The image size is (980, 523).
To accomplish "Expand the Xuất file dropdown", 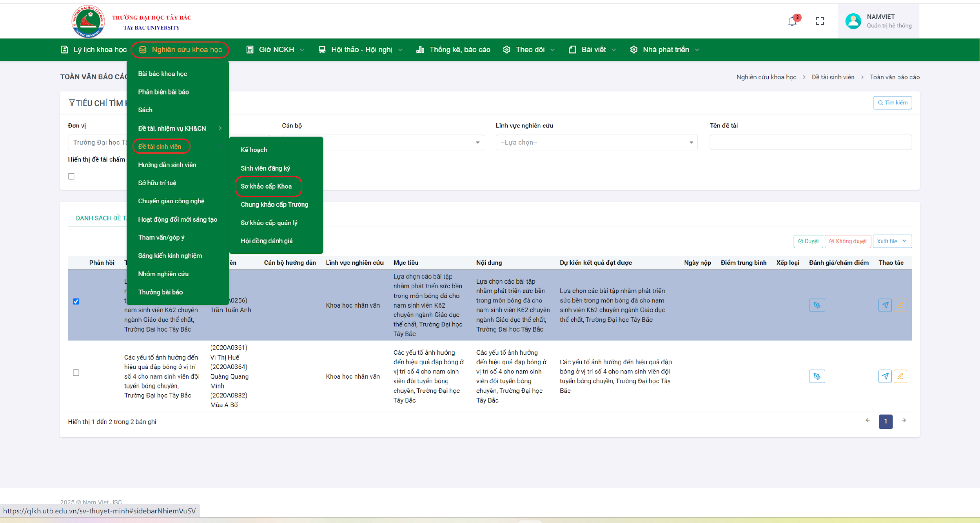I will pos(892,241).
